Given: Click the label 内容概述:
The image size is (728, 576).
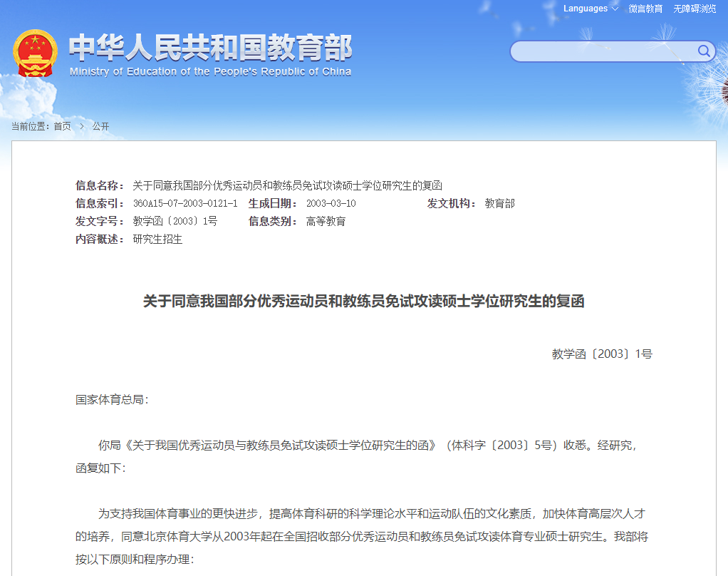Looking at the screenshot, I should click(100, 240).
